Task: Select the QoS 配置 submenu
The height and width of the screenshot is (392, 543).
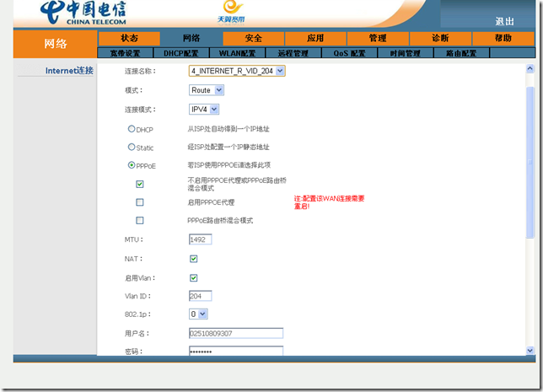Action: pyautogui.click(x=349, y=53)
